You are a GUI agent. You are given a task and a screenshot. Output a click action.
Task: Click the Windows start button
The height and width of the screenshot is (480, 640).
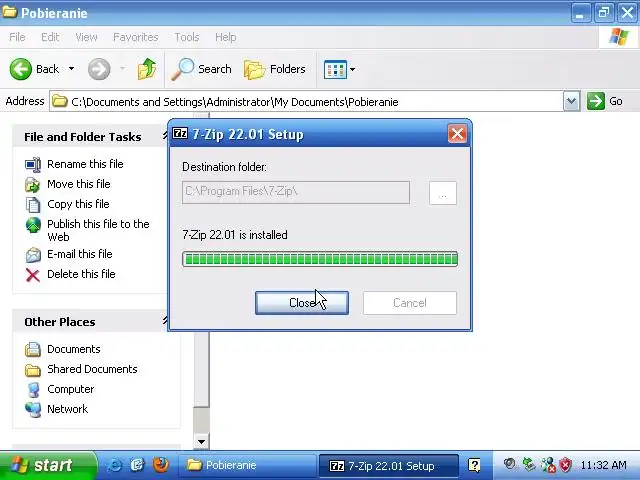point(48,466)
